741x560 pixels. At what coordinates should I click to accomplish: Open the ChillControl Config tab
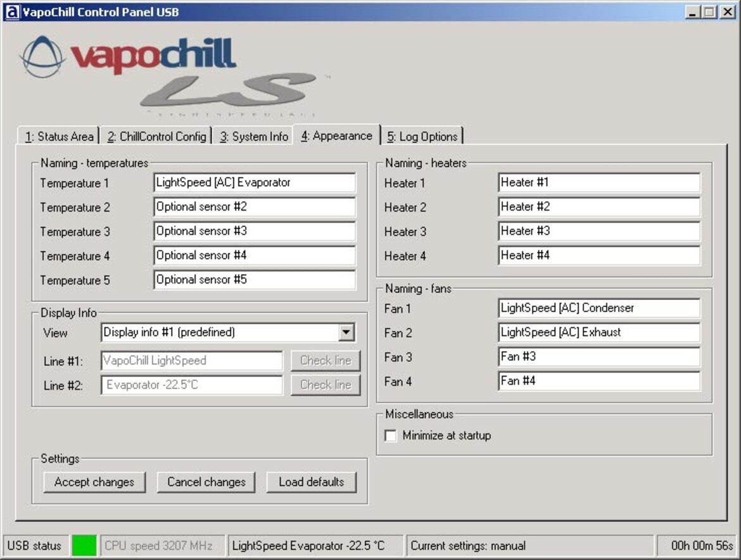156,137
